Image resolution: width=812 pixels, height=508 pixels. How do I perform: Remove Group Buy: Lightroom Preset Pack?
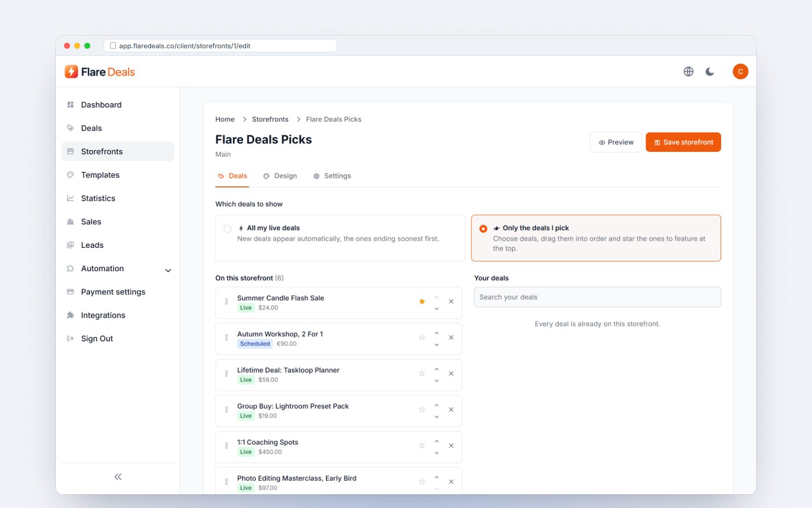pos(451,409)
